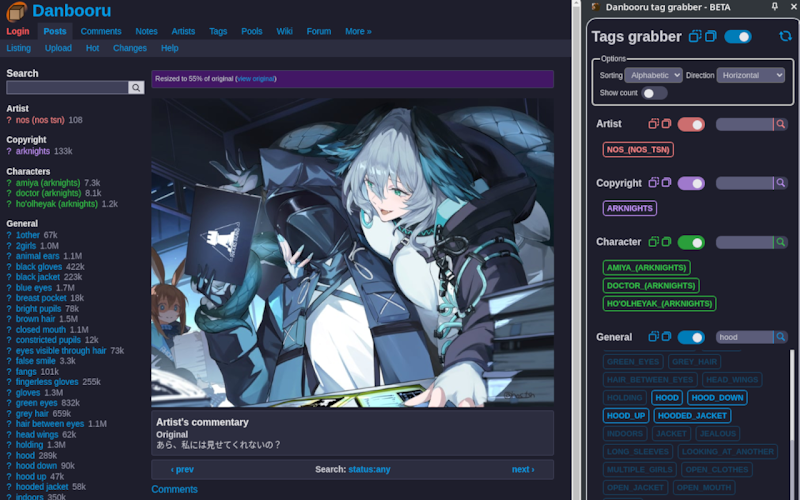Viewport: 800px width, 500px height.
Task: Click the Character section search magnifier icon
Action: tap(781, 242)
